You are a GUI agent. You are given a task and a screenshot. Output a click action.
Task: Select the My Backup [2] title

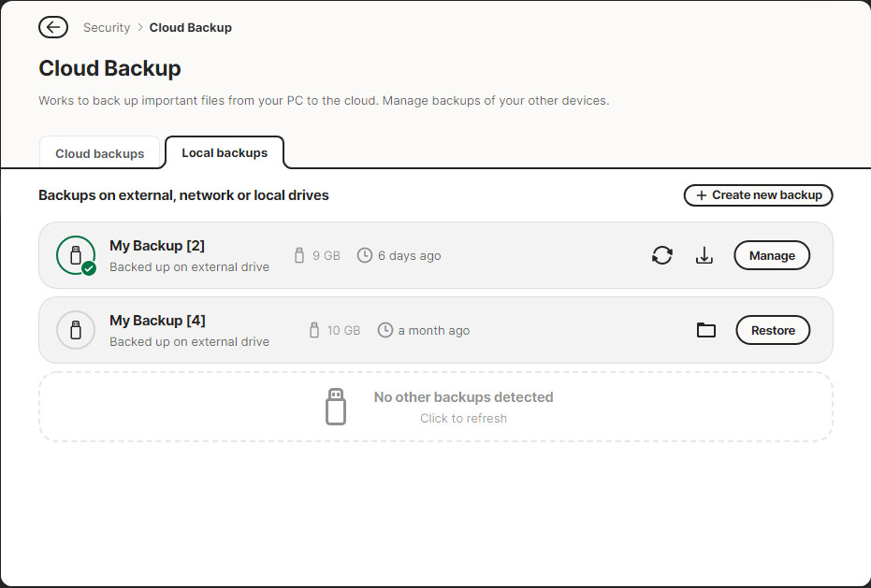pos(157,246)
